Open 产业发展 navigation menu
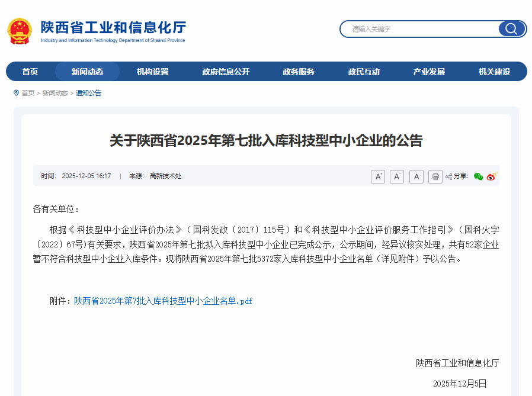The image size is (532, 396). [x=429, y=72]
